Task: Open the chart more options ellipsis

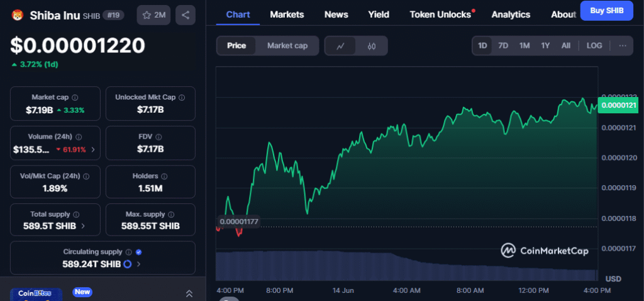Action: click(623, 45)
